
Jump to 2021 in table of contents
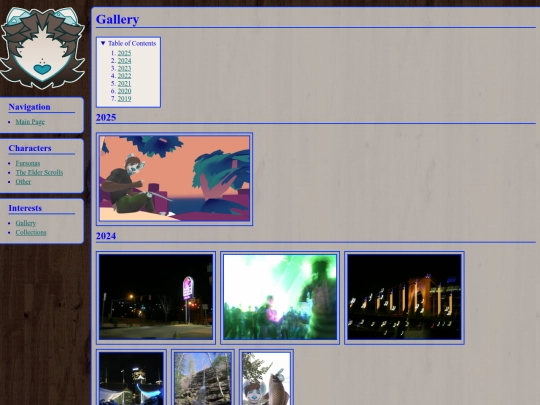tap(124, 83)
